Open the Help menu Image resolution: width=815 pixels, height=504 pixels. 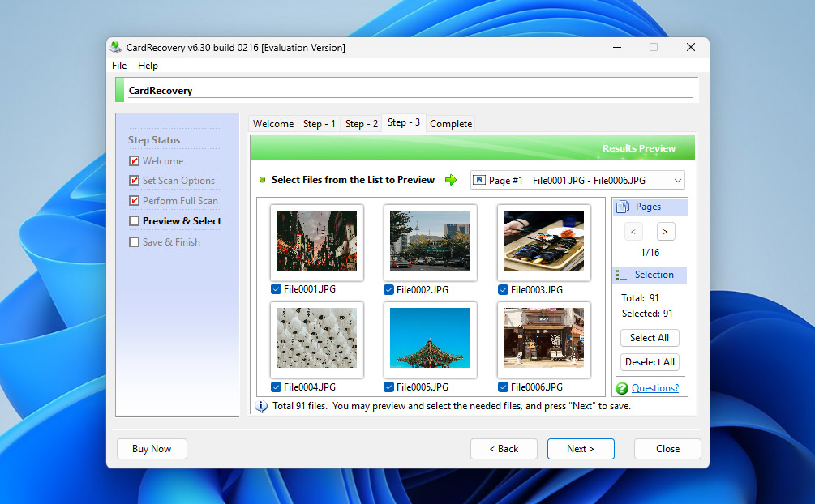click(148, 66)
